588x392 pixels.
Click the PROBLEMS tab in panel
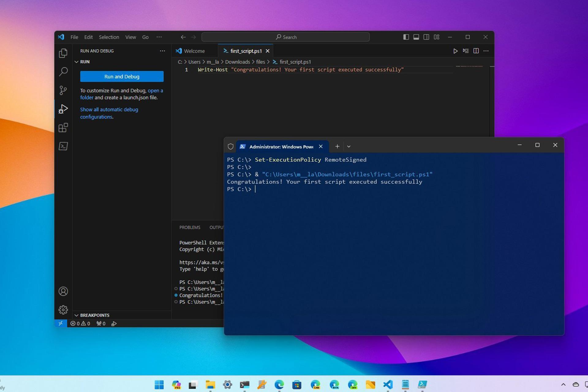point(190,227)
